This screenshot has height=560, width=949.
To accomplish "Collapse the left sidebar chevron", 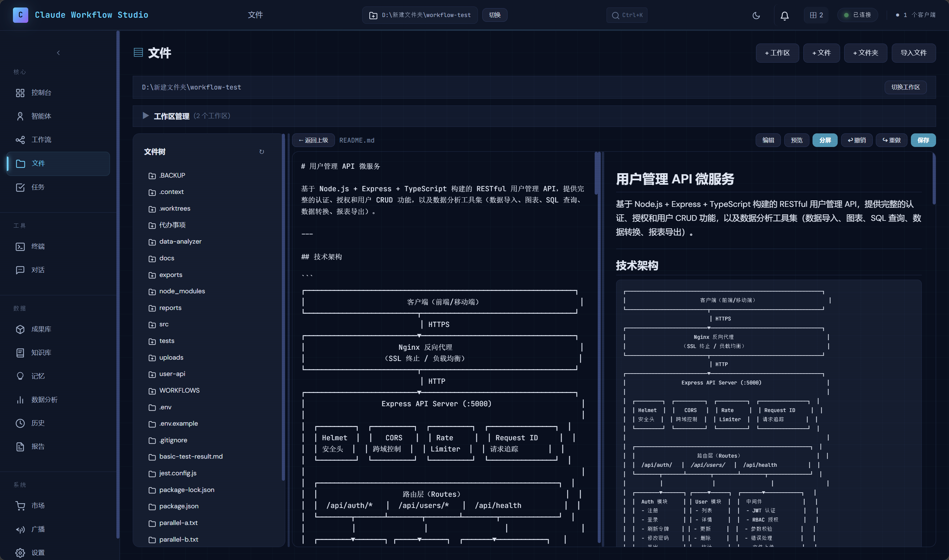I will [x=58, y=53].
